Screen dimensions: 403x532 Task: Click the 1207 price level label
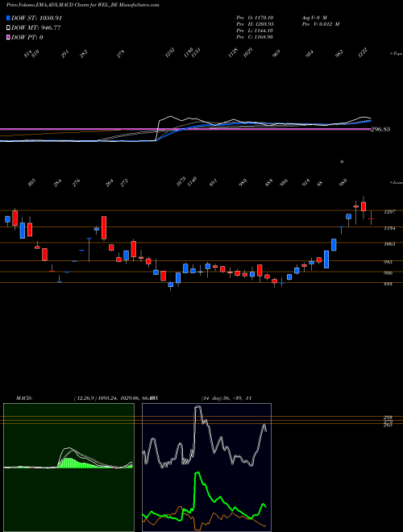tap(389, 212)
